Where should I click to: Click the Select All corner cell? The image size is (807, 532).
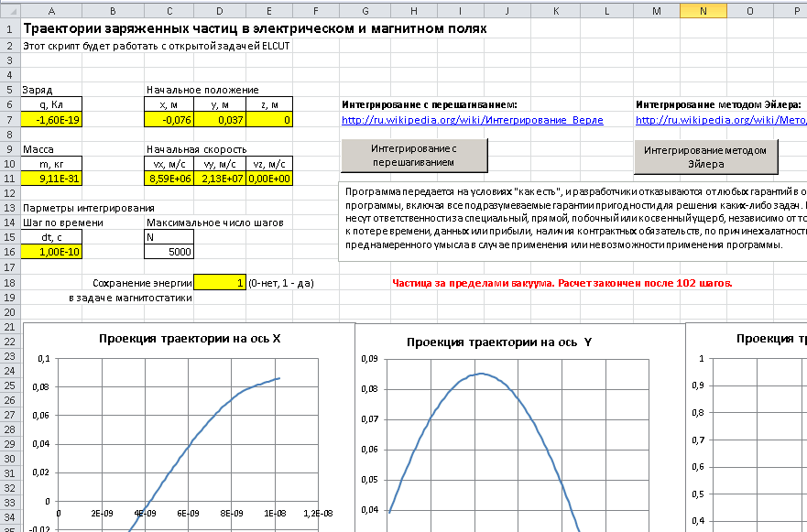[10, 11]
